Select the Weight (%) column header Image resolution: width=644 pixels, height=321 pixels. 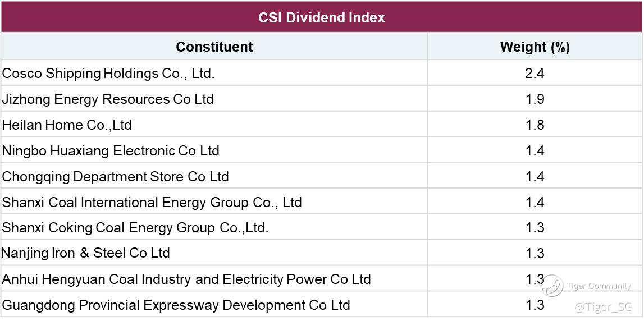(535, 47)
